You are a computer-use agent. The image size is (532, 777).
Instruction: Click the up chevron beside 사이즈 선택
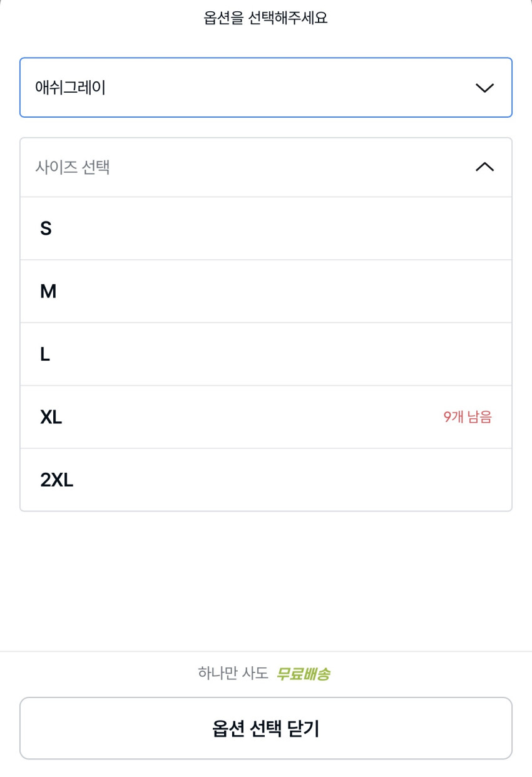tap(484, 167)
